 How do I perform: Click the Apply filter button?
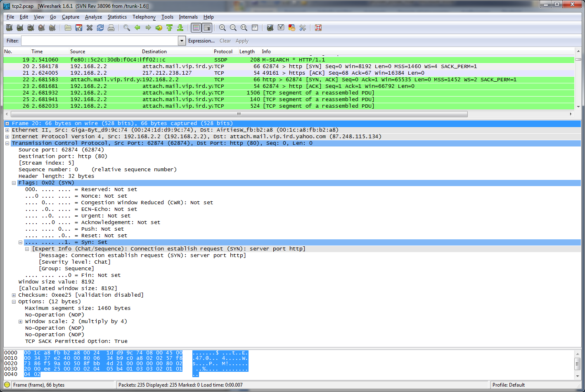pyautogui.click(x=242, y=41)
